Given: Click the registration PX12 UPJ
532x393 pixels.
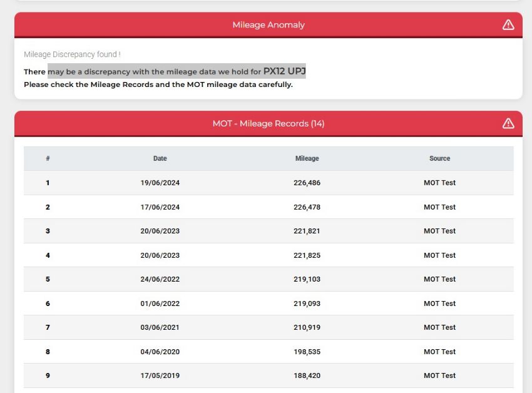Looking at the screenshot, I should (x=284, y=71).
